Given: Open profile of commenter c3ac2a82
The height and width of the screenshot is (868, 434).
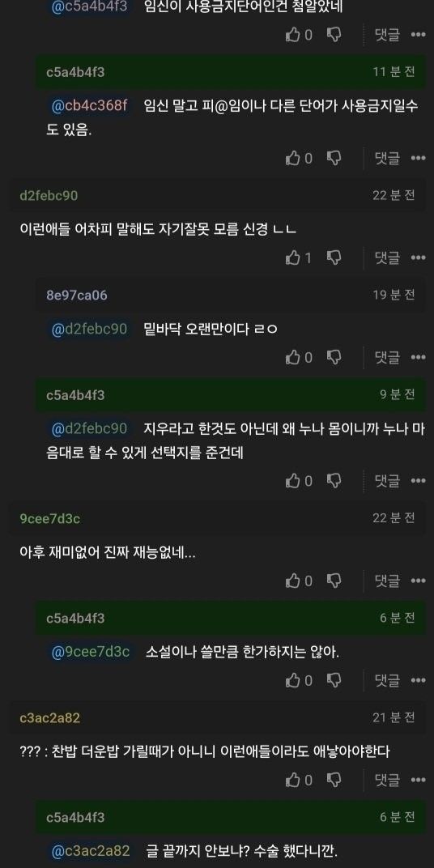Looking at the screenshot, I should (50, 718).
